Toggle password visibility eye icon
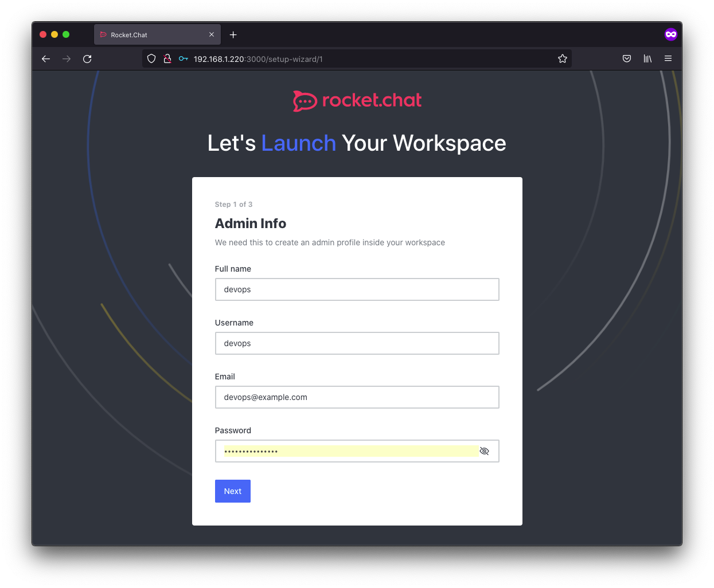The height and width of the screenshot is (588, 714). pos(484,451)
